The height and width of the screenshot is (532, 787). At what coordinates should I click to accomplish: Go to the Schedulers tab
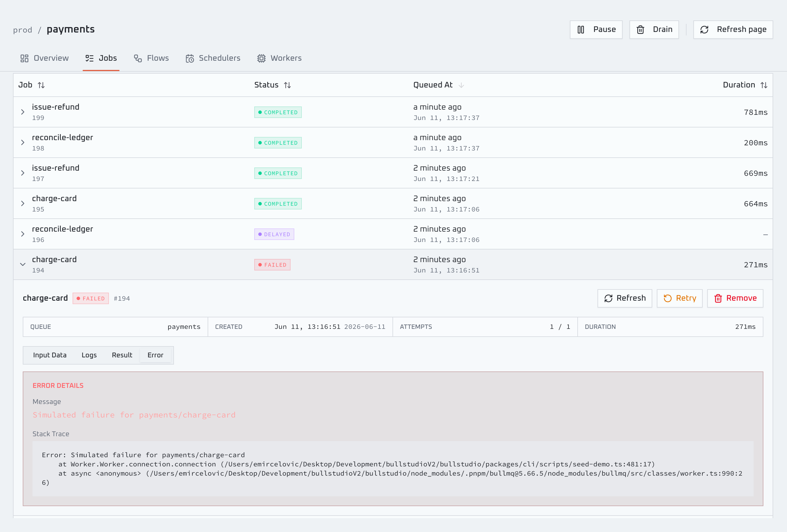(x=213, y=58)
